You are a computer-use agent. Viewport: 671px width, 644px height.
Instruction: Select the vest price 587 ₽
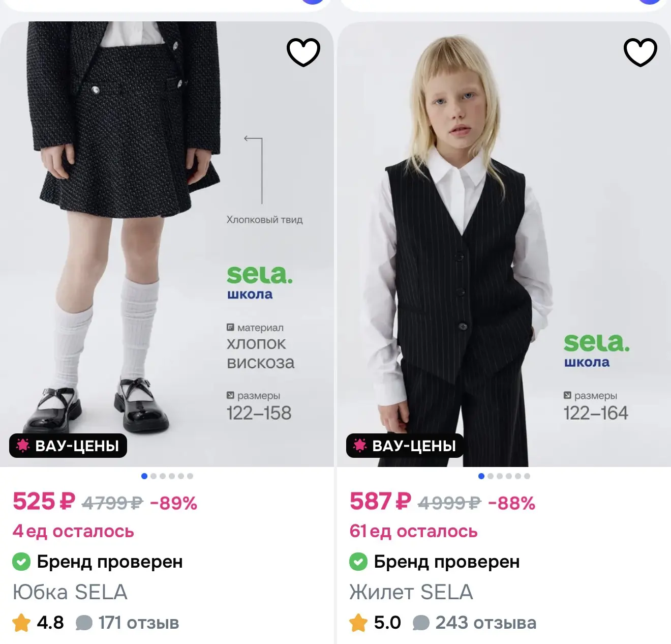coord(380,502)
